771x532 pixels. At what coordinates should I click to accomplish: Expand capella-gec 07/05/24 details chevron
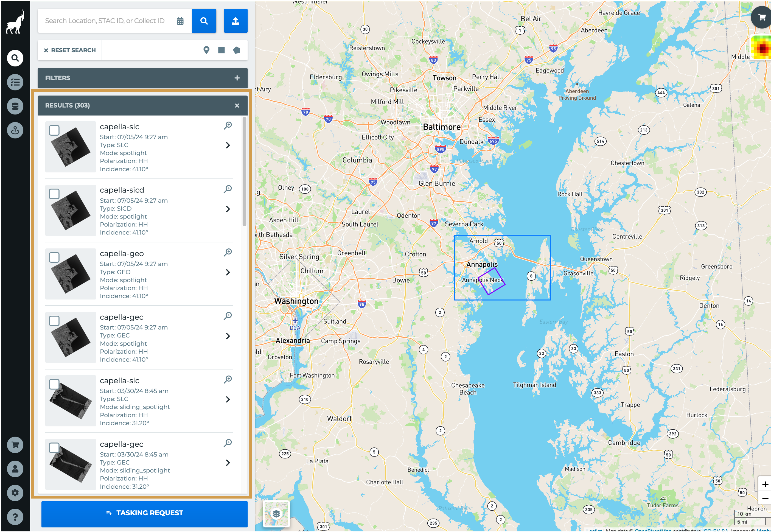228,336
